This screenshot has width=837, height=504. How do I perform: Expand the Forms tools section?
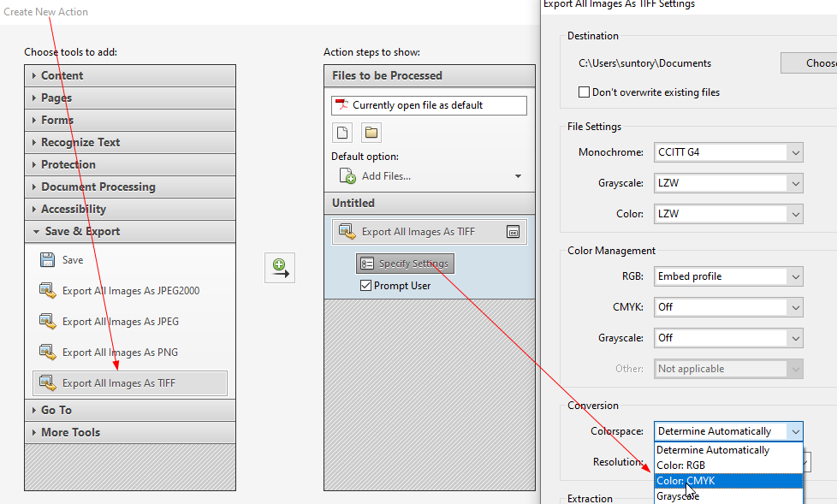coord(130,120)
